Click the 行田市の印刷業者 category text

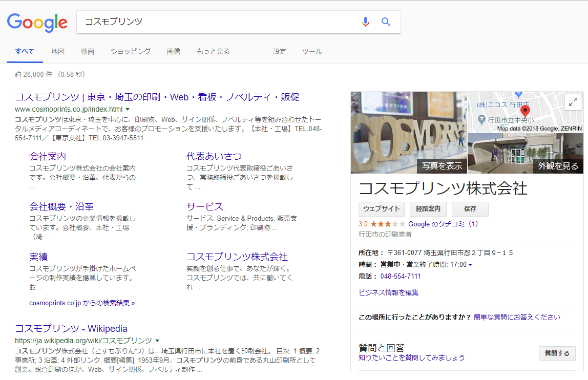(385, 235)
